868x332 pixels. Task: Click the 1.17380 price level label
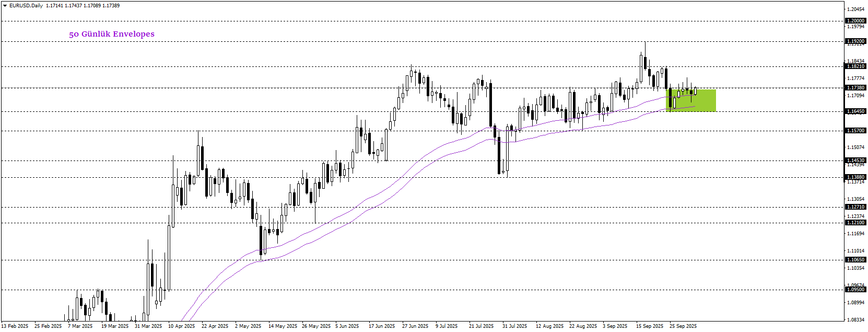pos(855,88)
